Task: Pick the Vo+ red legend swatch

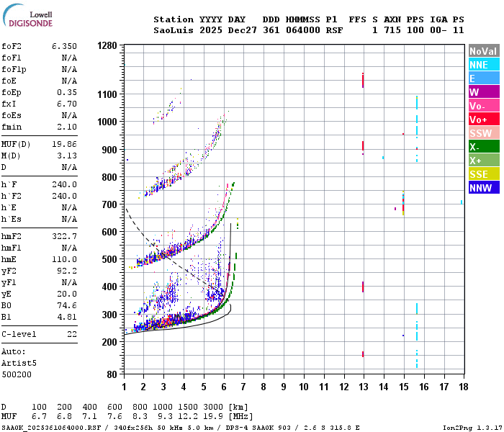Action: (484, 120)
